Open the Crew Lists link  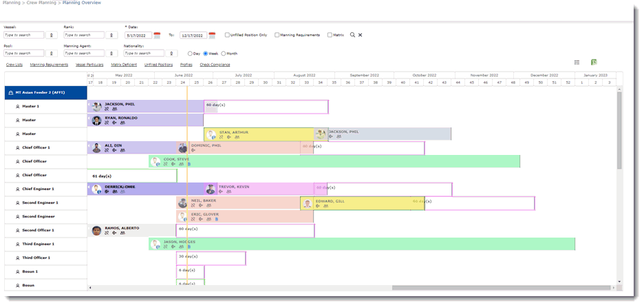(14, 65)
